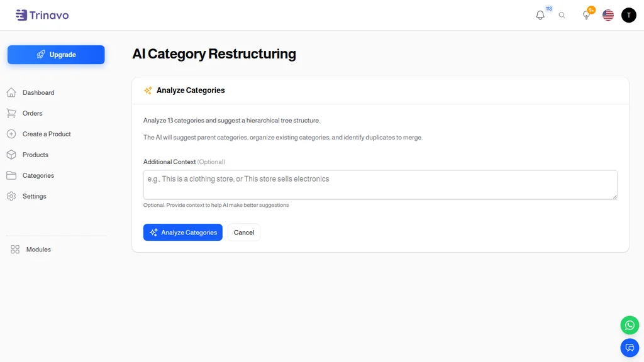
Task: Click the Dashboard home icon
Action: click(11, 92)
